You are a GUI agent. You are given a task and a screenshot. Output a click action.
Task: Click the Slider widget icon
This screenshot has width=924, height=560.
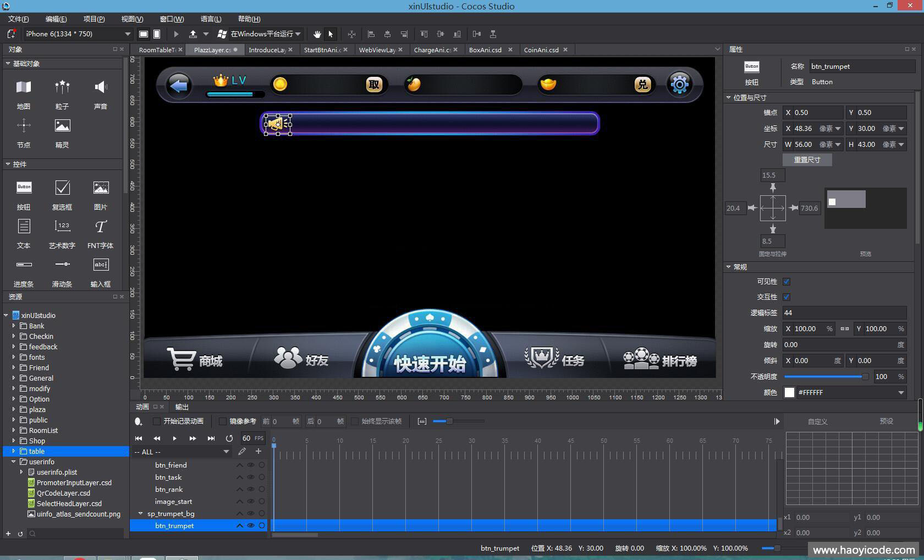(62, 265)
